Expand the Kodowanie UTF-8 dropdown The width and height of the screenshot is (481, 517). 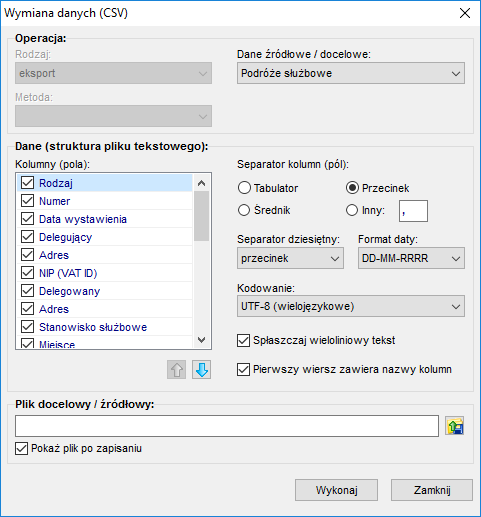[x=351, y=306]
